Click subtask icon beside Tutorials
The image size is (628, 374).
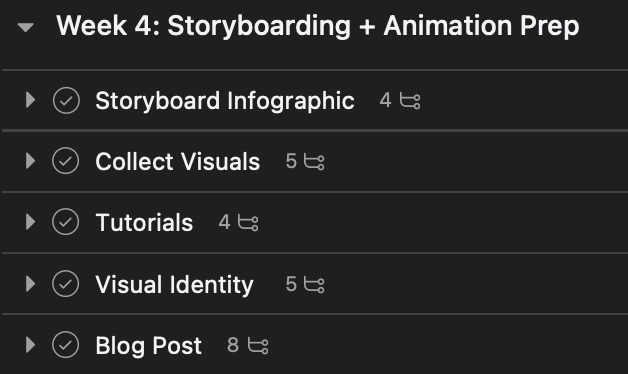[248, 223]
